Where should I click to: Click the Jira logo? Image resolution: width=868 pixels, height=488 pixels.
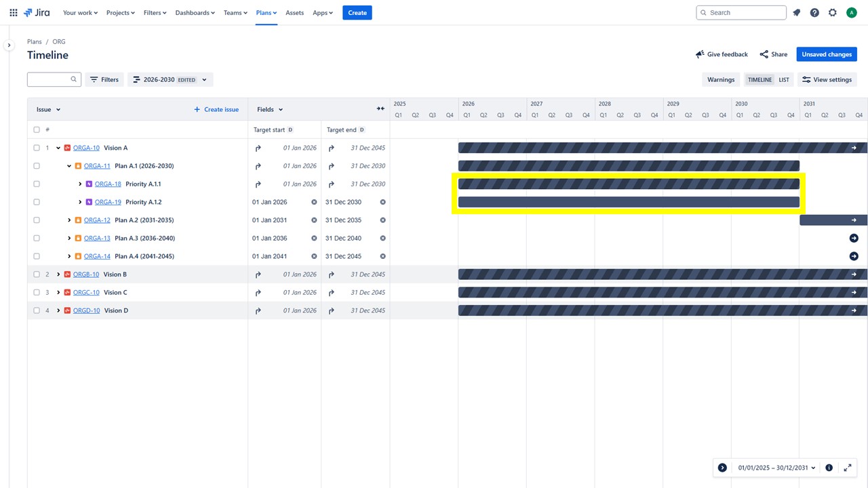coord(37,13)
